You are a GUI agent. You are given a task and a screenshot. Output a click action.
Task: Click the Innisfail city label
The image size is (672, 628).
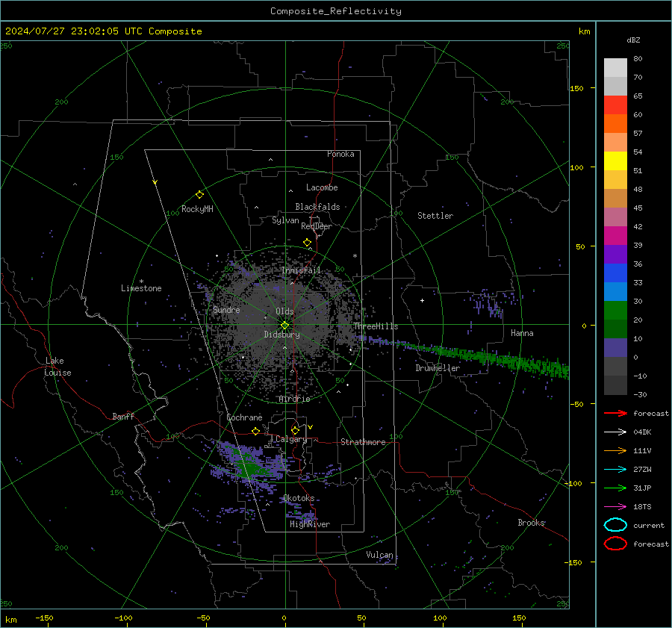pos(302,270)
